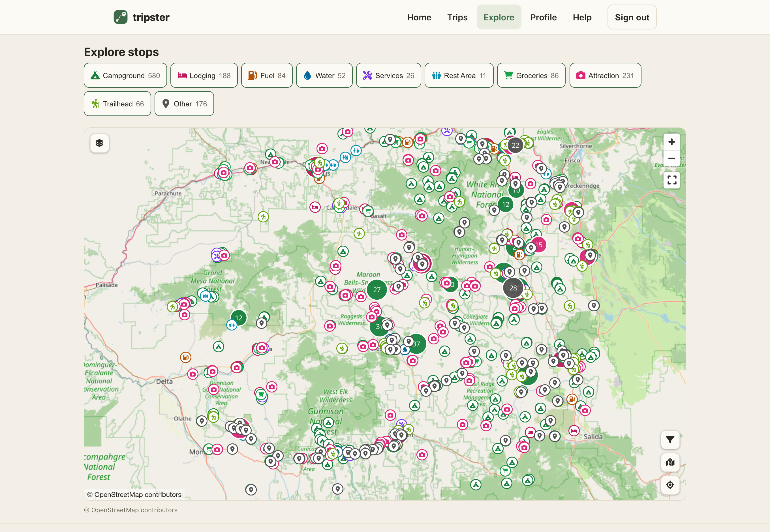Expand the pink cluster marker 15
770x532 pixels.
coord(538,245)
